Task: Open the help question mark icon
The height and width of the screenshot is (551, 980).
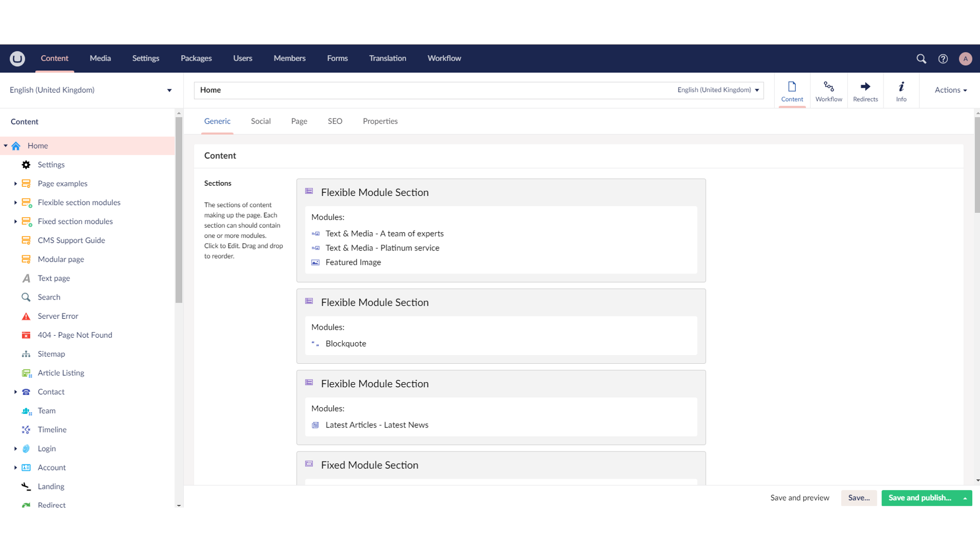Action: (x=943, y=59)
